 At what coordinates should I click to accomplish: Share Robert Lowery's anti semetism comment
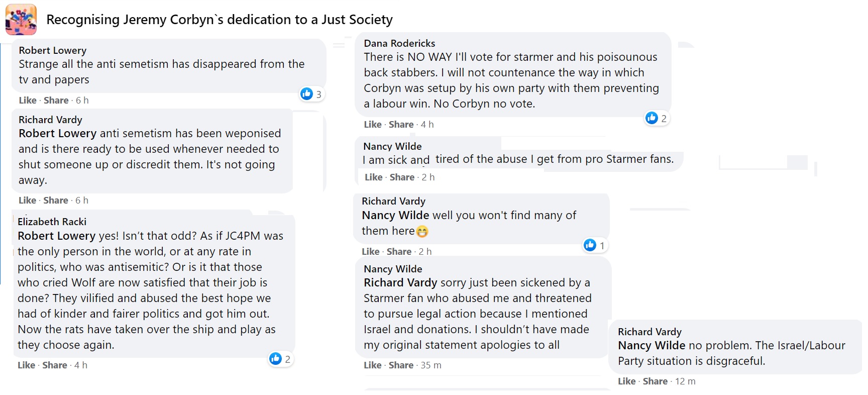pyautogui.click(x=56, y=101)
